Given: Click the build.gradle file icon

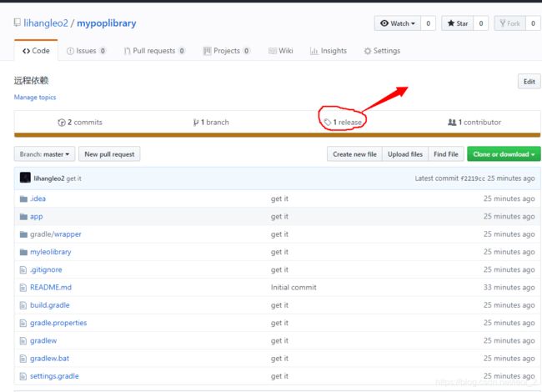Looking at the screenshot, I should coord(23,305).
